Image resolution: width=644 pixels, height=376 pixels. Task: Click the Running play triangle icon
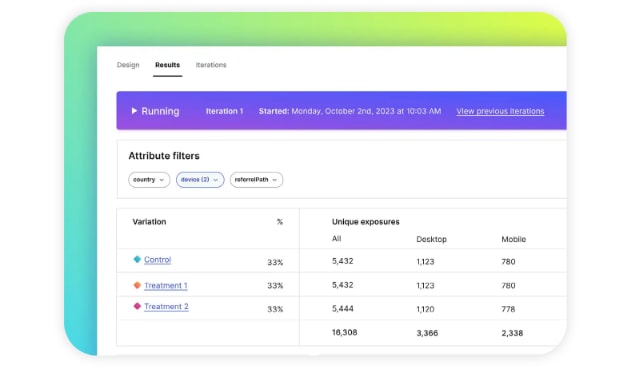click(134, 111)
